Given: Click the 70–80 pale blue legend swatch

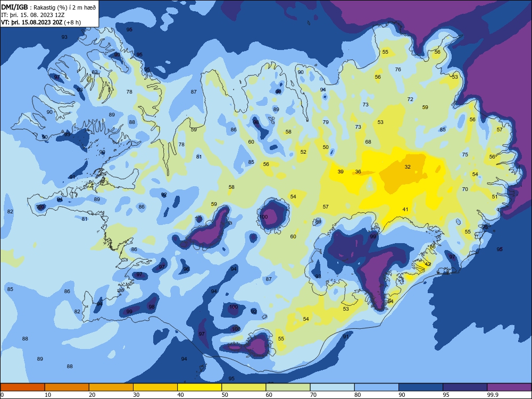Looking at the screenshot, I should click(332, 387).
